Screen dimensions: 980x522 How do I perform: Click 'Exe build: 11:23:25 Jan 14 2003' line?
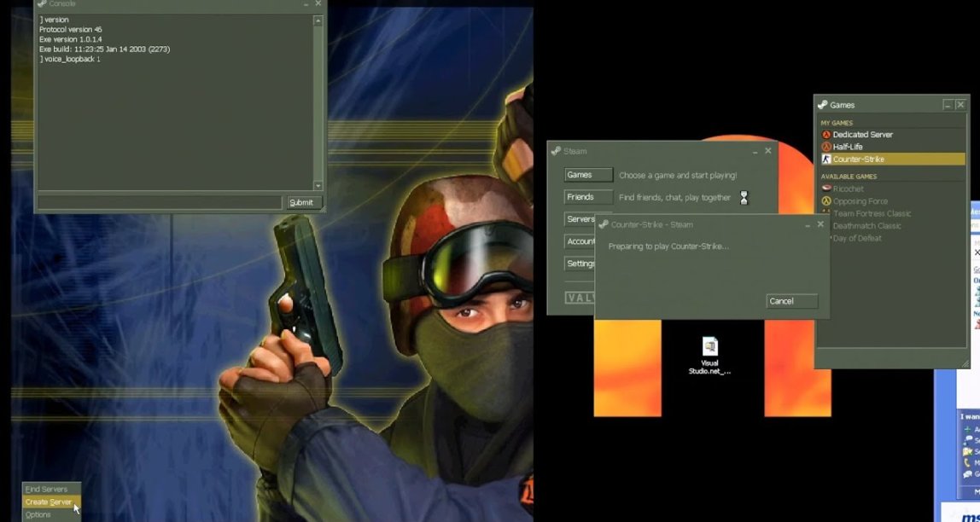click(104, 49)
